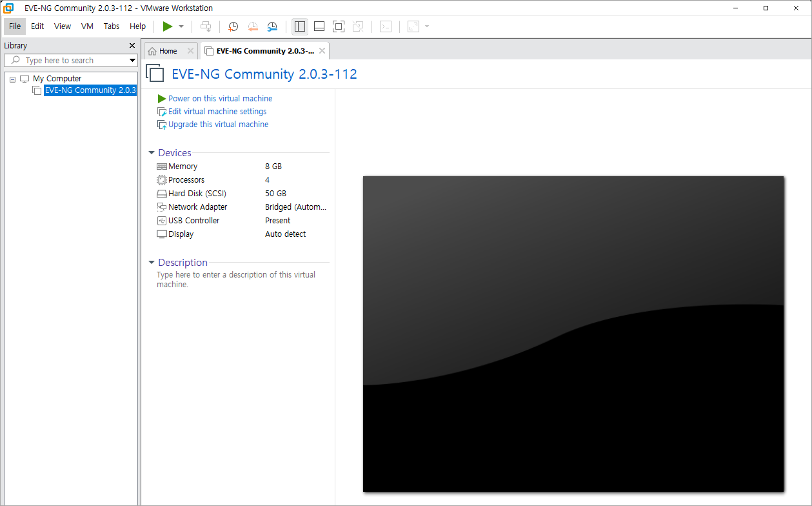Toggle the library sidebar view icon
The width and height of the screenshot is (812, 506).
300,26
